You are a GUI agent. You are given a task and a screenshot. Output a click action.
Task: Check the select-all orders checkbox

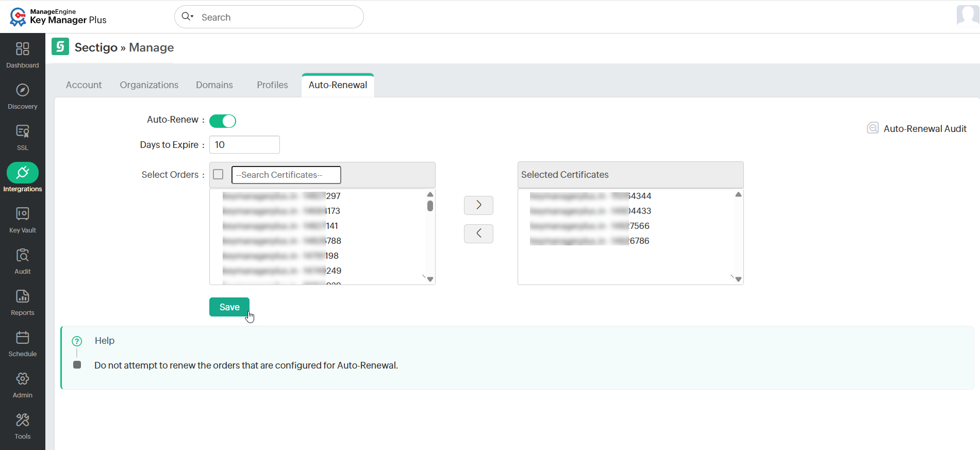point(218,174)
